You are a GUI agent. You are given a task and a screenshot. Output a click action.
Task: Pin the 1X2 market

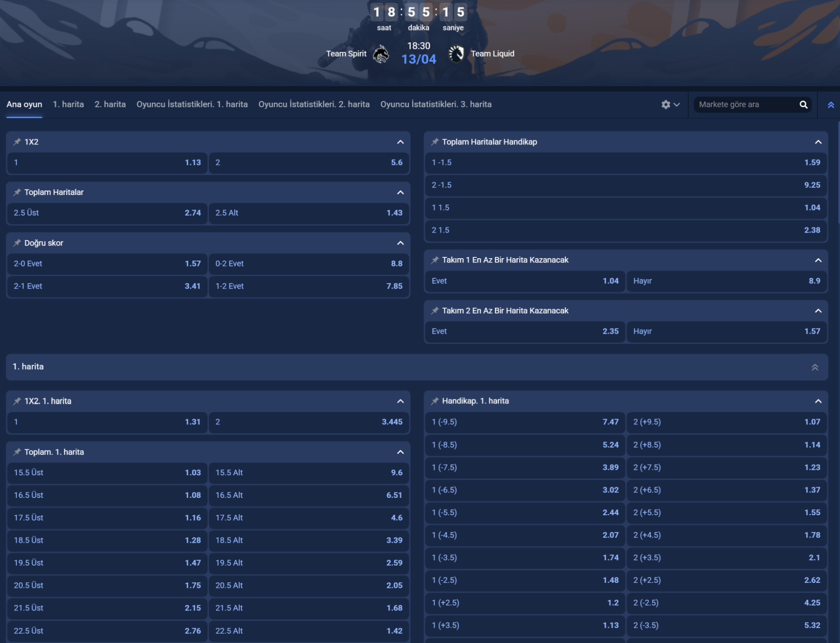click(17, 142)
